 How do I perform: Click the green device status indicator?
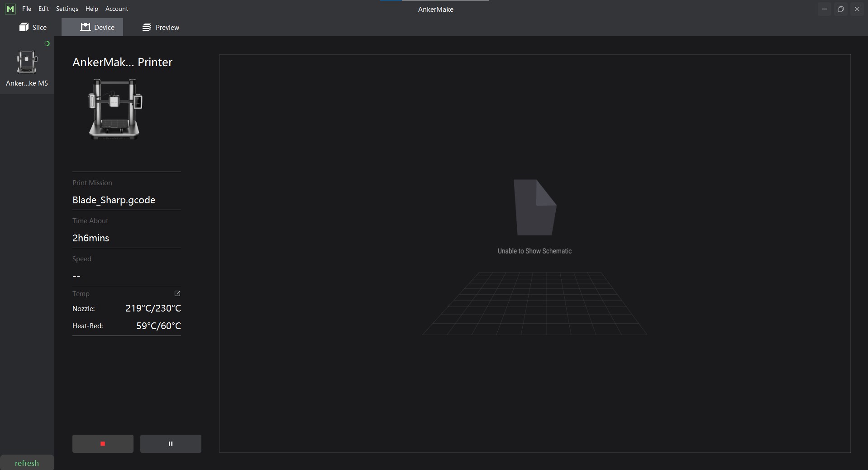pyautogui.click(x=47, y=43)
